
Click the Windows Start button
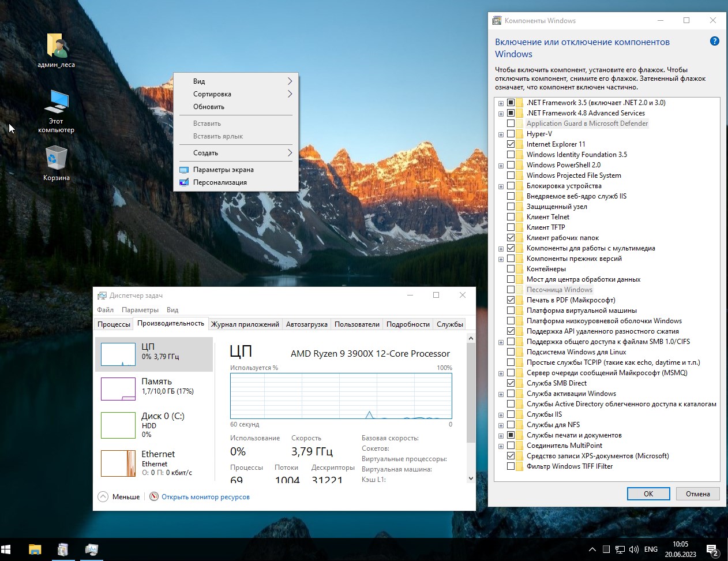coord(6,549)
